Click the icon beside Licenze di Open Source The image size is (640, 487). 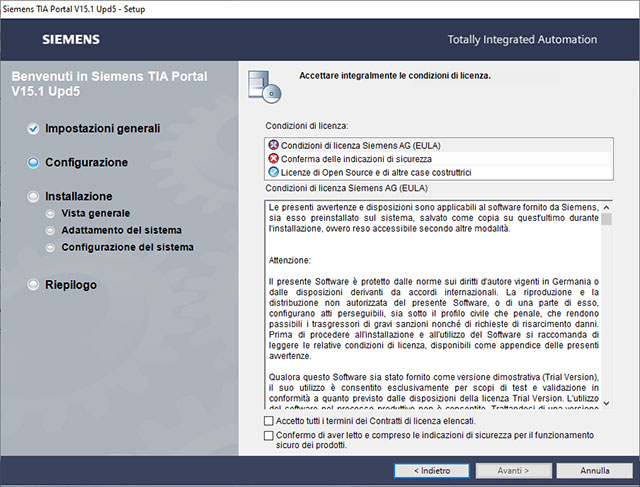273,172
